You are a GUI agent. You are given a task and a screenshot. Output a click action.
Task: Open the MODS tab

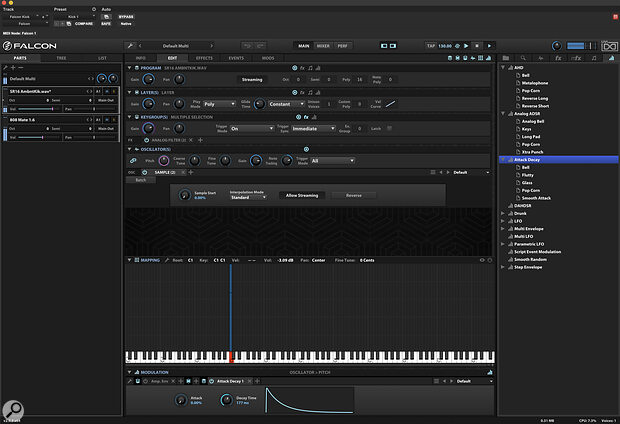268,58
